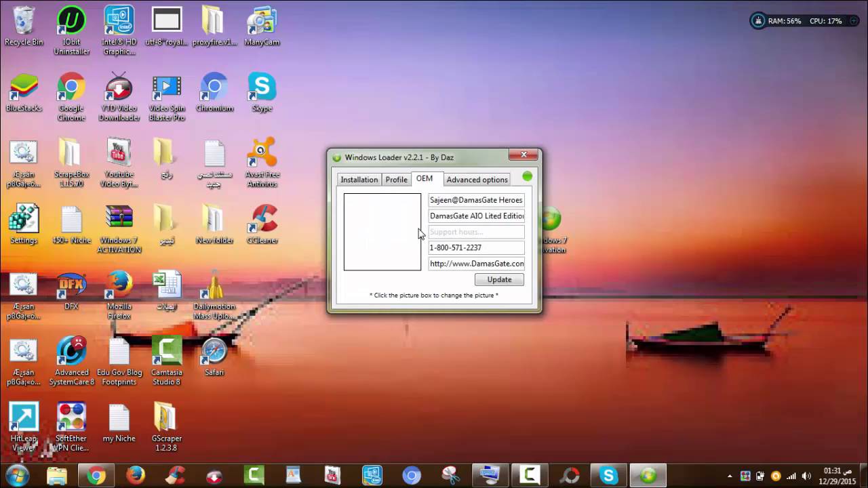Open Avast Free Antivirus shortcut

[262, 163]
